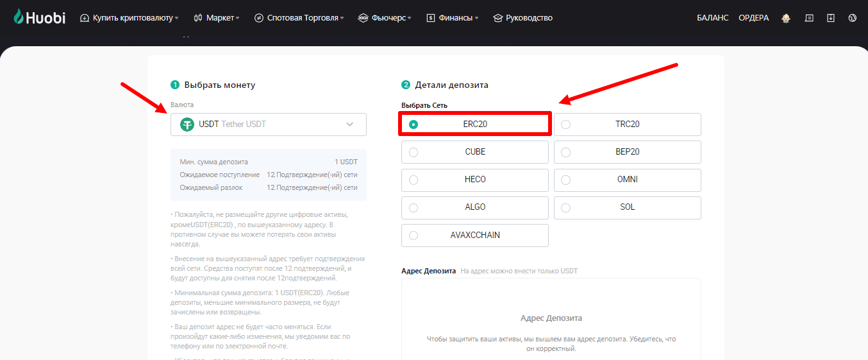The width and height of the screenshot is (868, 360).
Task: Open Спотовая Торговля menu
Action: pyautogui.click(x=303, y=18)
